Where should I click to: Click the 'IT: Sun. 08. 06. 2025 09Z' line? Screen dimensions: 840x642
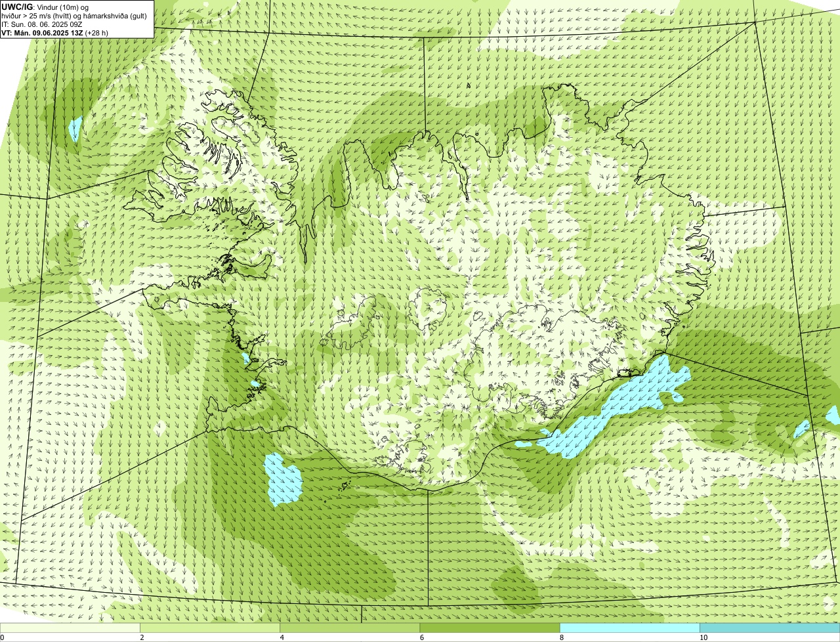click(41, 24)
